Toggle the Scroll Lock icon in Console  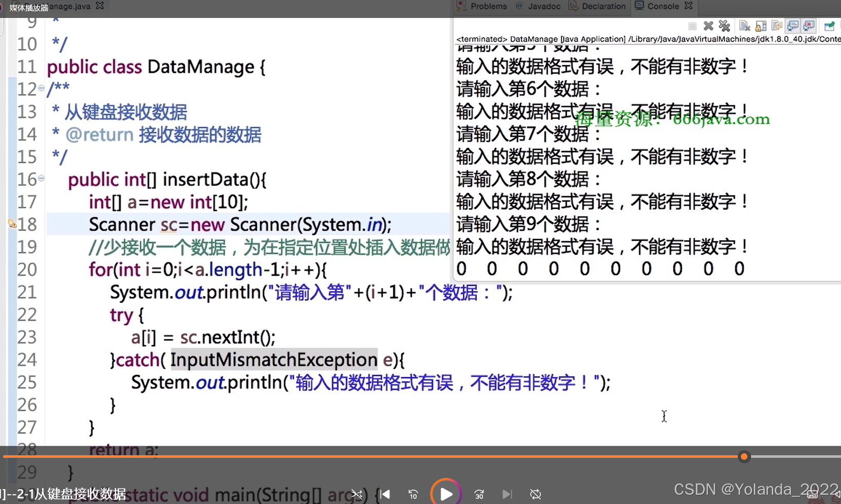pos(761,26)
